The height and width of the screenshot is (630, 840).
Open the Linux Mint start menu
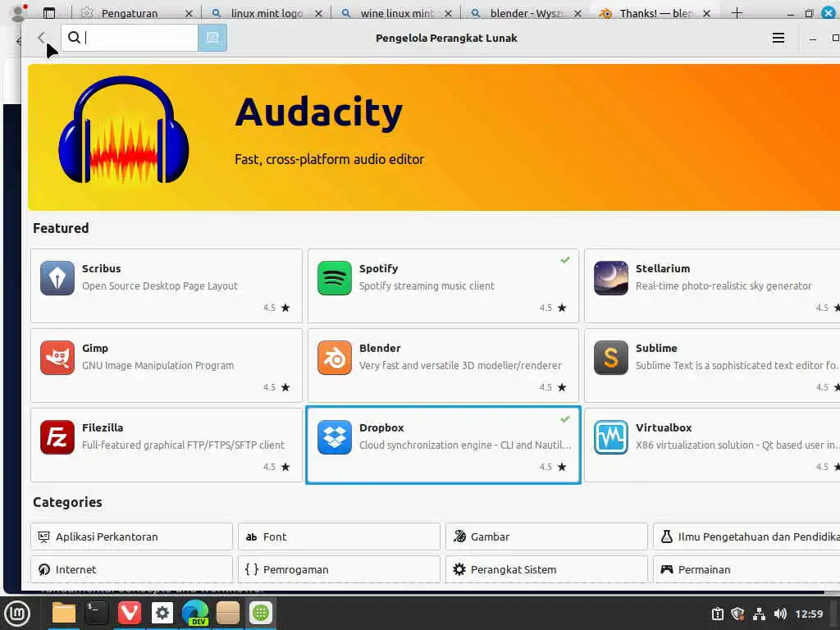coord(18,614)
